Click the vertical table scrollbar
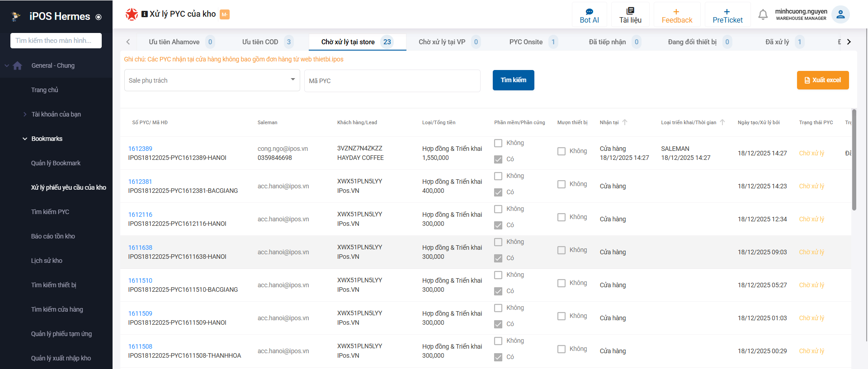 [x=854, y=160]
